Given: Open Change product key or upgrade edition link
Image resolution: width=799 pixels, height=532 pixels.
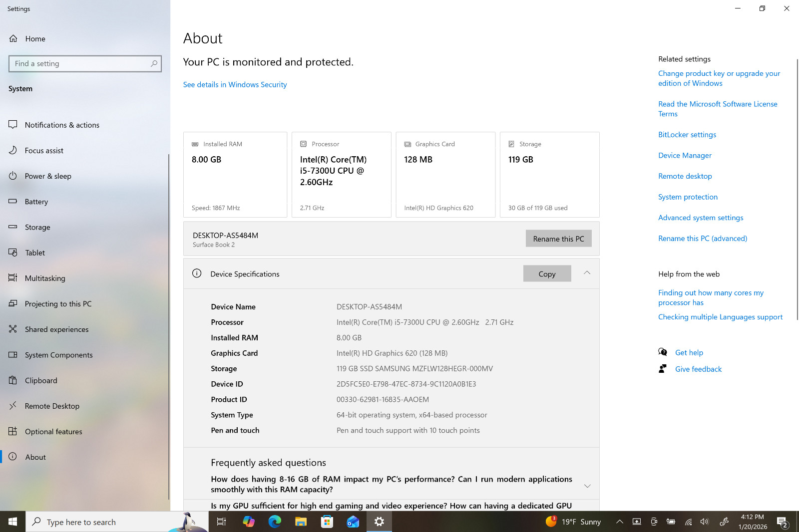Looking at the screenshot, I should (x=719, y=78).
